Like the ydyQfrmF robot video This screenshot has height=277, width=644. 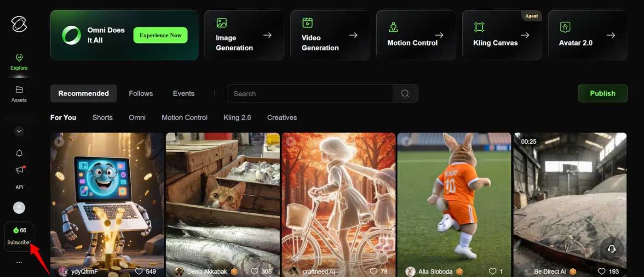point(139,271)
